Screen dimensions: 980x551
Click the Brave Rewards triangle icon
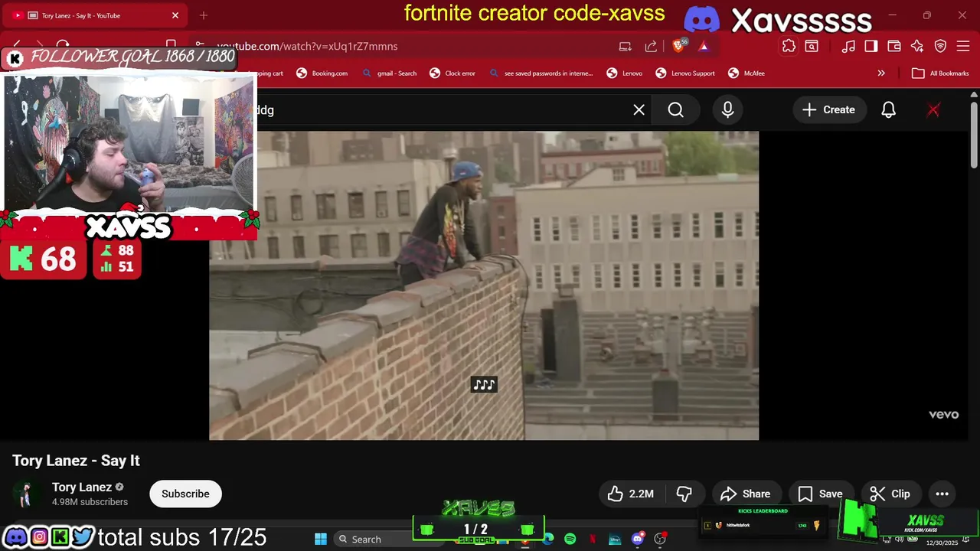[x=703, y=46]
